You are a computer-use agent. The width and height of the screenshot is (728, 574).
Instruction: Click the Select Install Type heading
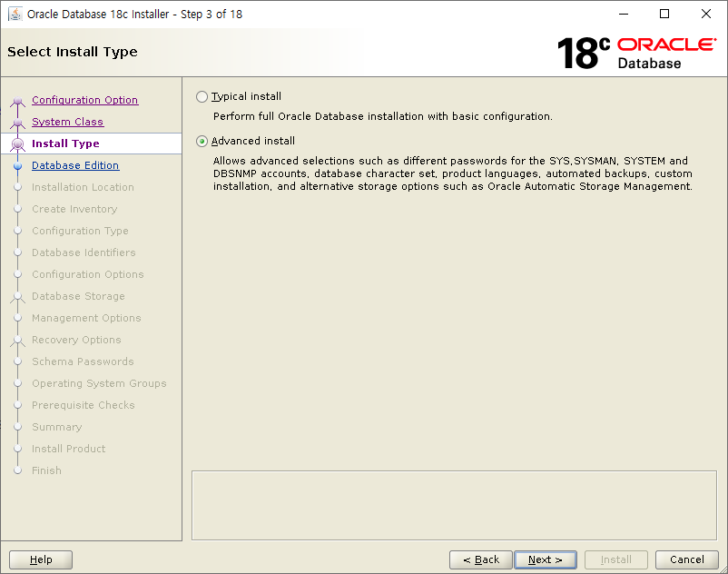tap(73, 52)
